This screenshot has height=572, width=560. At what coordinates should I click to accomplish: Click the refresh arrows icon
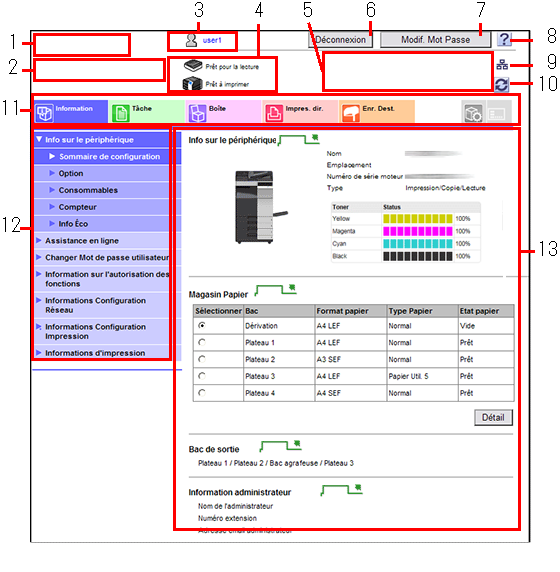point(502,85)
